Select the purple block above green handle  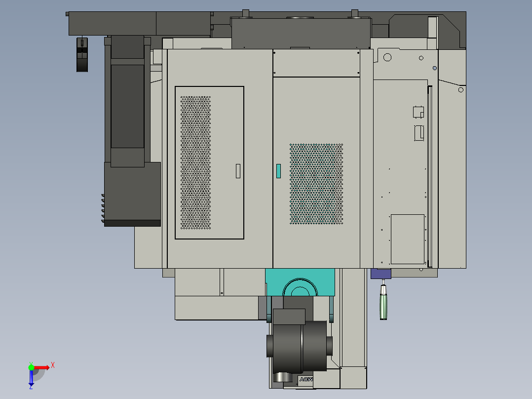point(380,274)
